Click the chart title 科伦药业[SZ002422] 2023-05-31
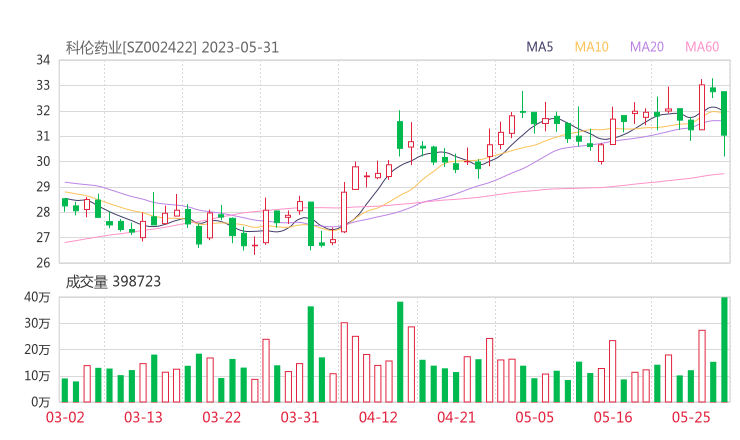This screenshot has width=740, height=440. (x=172, y=47)
